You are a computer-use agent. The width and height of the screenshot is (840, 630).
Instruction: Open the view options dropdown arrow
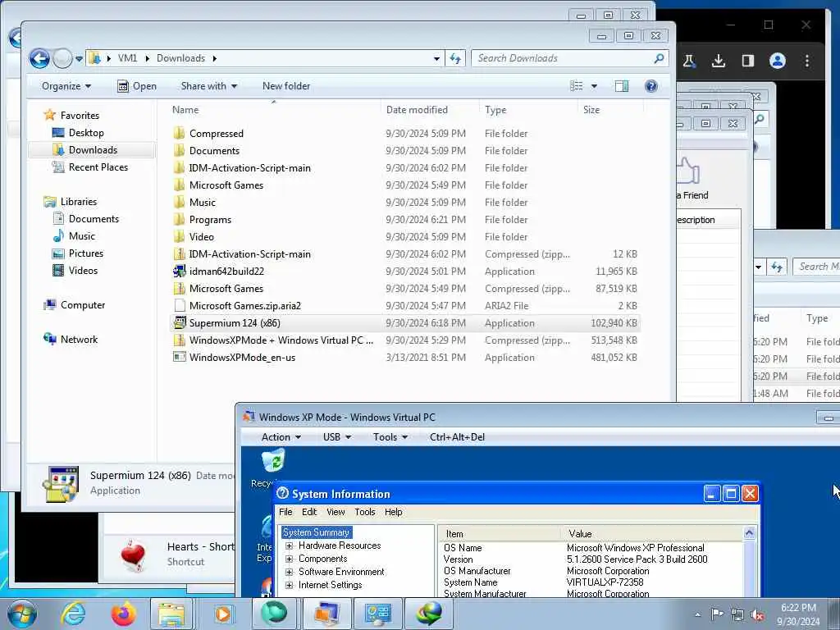pyautogui.click(x=594, y=86)
